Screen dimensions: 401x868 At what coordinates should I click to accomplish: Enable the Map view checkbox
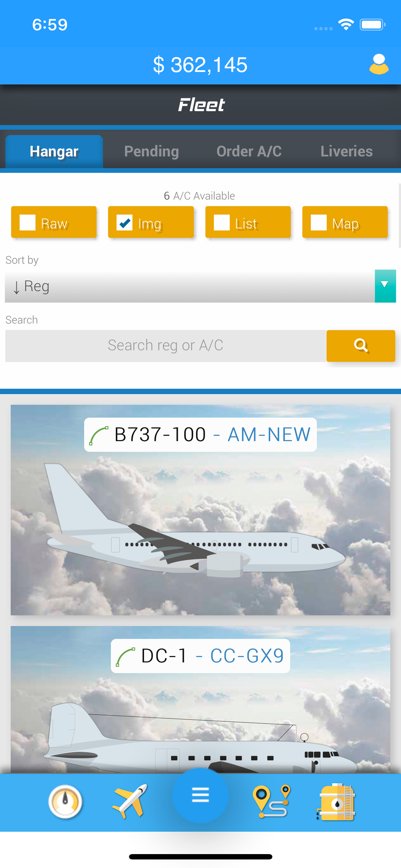(x=318, y=222)
